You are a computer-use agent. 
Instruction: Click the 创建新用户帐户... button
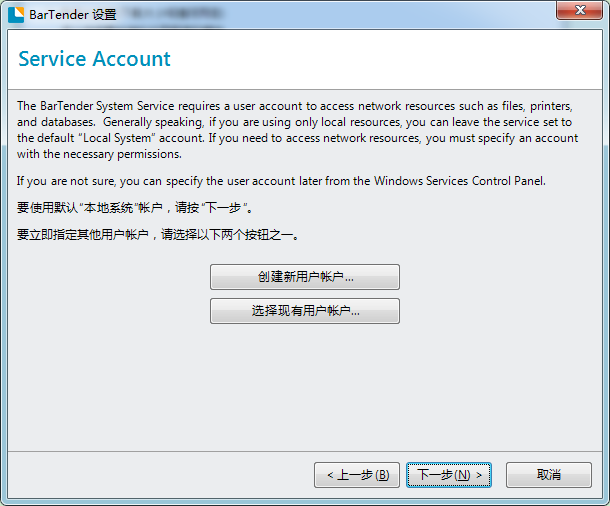pos(305,277)
